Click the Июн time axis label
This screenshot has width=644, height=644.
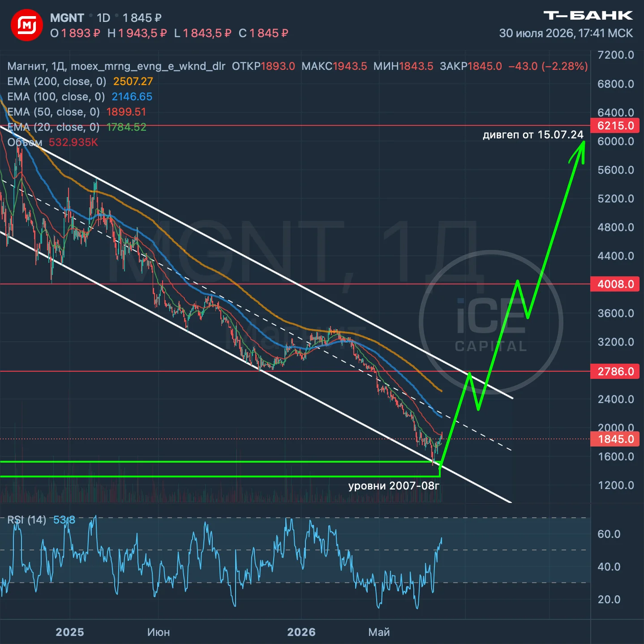tap(159, 632)
